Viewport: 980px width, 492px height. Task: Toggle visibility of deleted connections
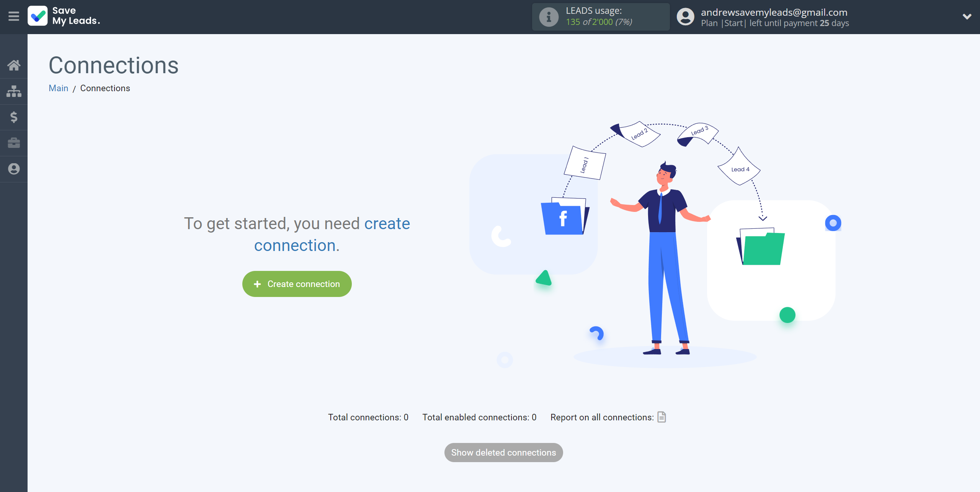pyautogui.click(x=504, y=453)
